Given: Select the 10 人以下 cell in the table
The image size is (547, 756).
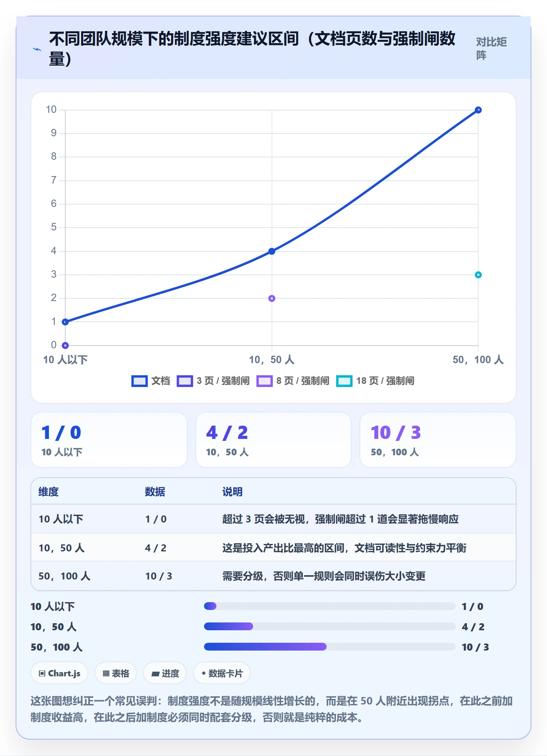Looking at the screenshot, I should pyautogui.click(x=61, y=519).
